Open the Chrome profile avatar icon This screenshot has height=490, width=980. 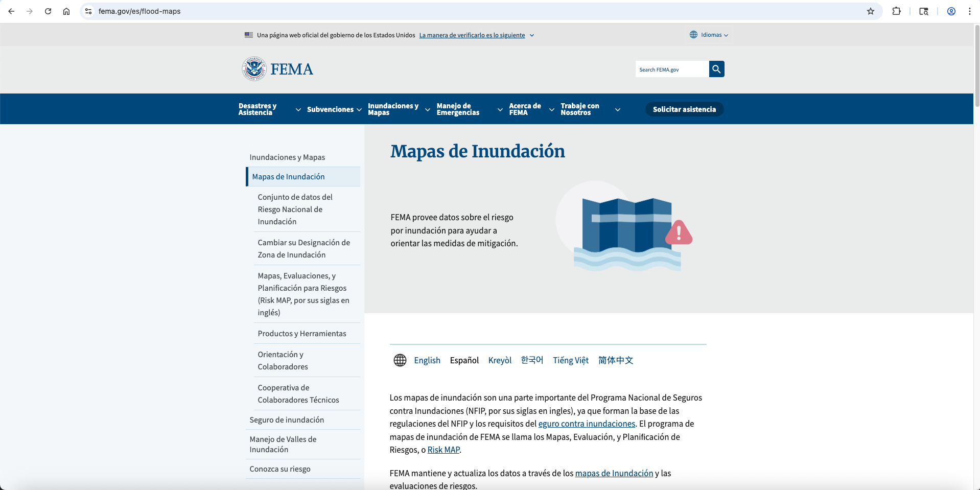point(951,11)
